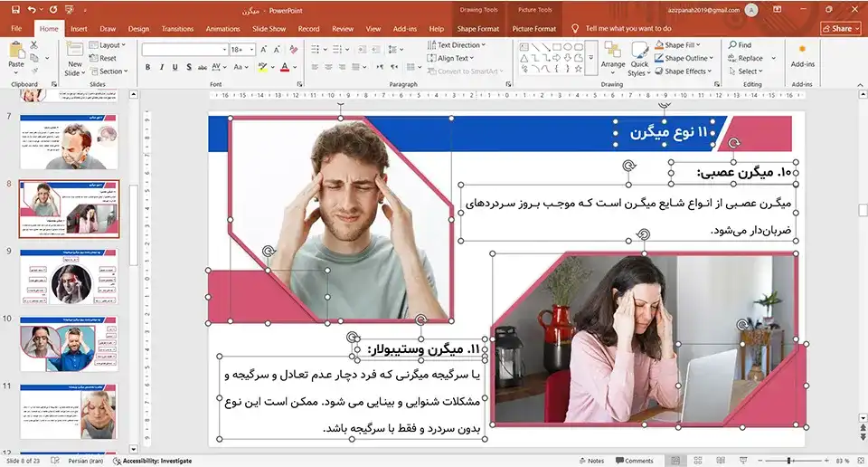The width and height of the screenshot is (868, 467).
Task: Clear all formatting eraser icon
Action: (x=293, y=50)
